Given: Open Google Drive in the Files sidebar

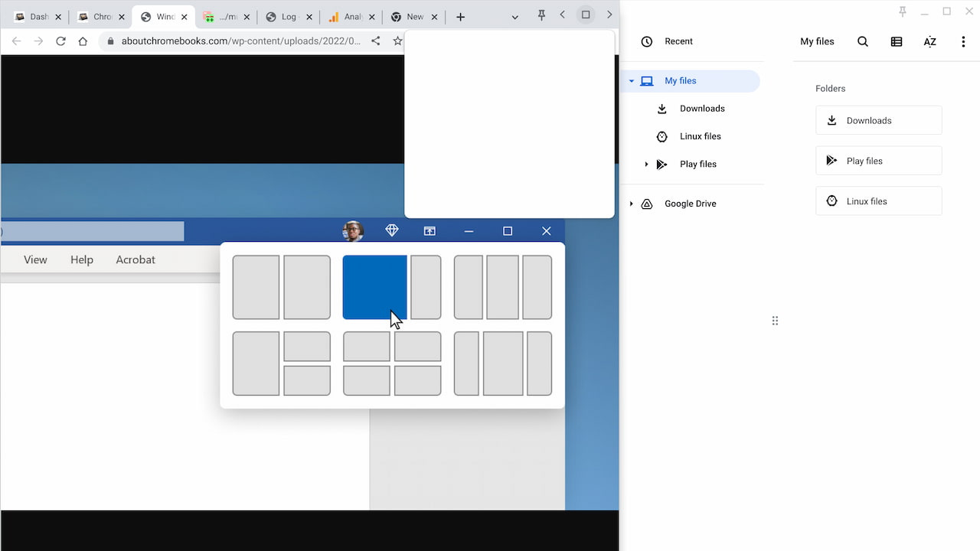Looking at the screenshot, I should [x=692, y=204].
